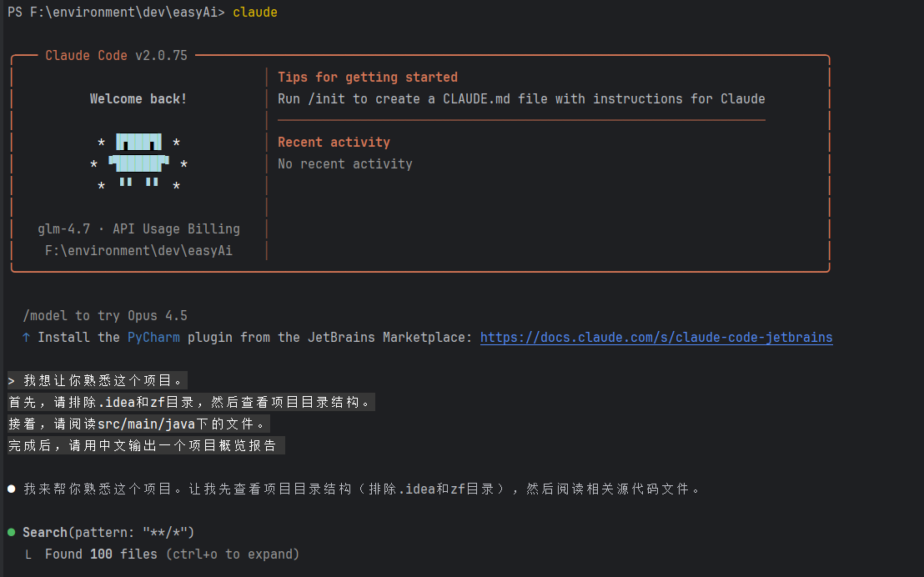Screen dimensions: 924x577
Task: Click the up arrow before Install
Action: coord(26,337)
